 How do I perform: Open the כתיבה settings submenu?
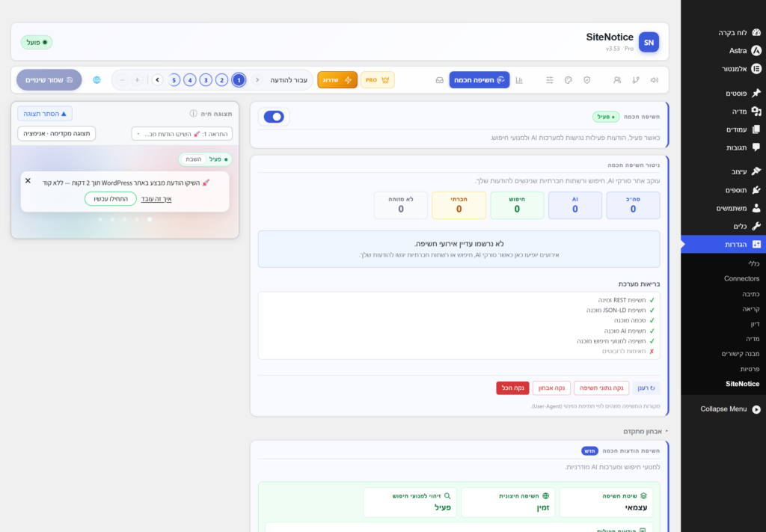(751, 294)
